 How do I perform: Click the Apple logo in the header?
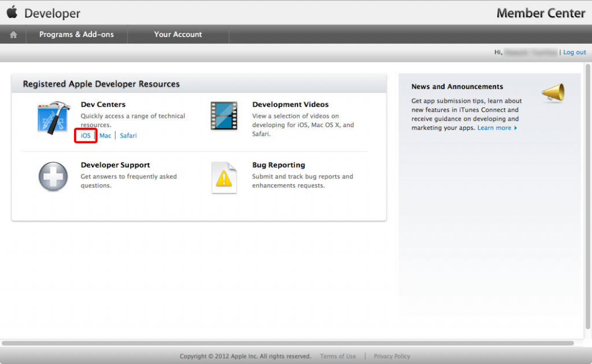[x=13, y=12]
